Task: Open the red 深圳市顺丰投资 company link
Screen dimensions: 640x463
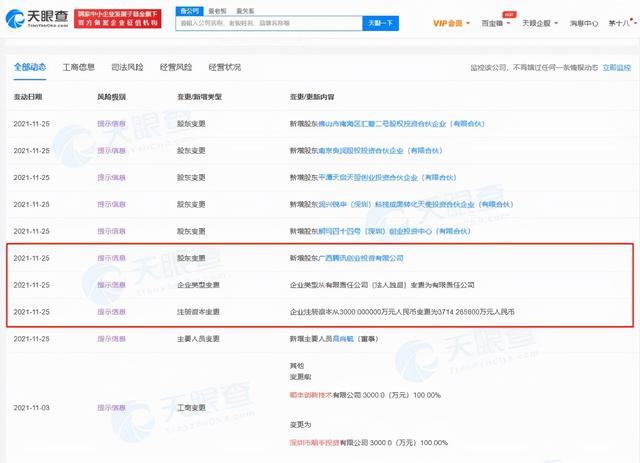Action: click(315, 443)
